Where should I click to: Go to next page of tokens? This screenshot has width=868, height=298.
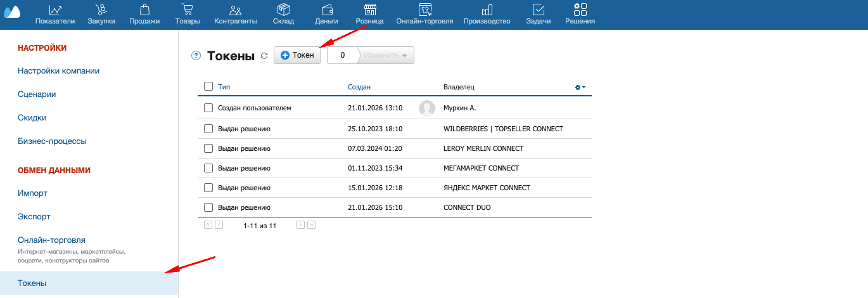click(300, 225)
